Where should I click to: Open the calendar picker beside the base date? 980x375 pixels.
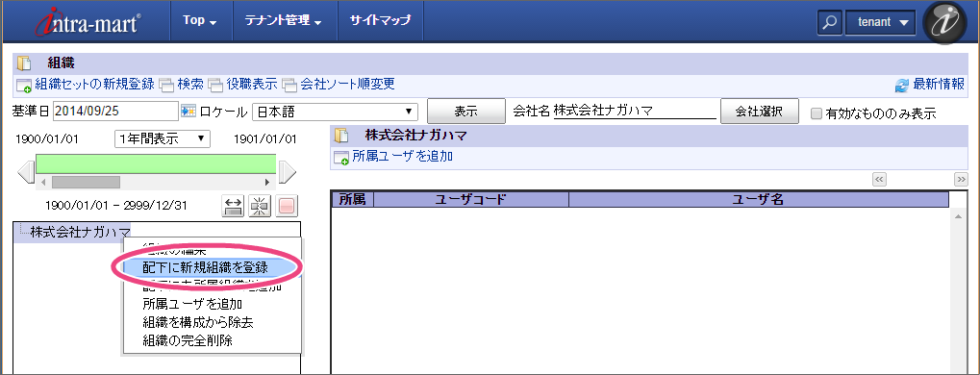pos(188,112)
